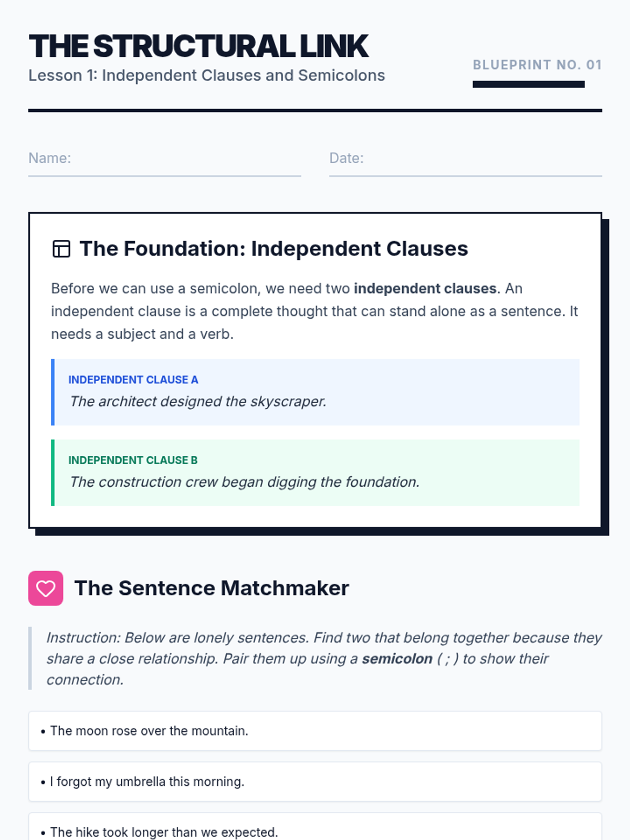The width and height of the screenshot is (630, 840).
Task: Click the word 'Instruction:' in the matchmaker text
Action: point(83,638)
